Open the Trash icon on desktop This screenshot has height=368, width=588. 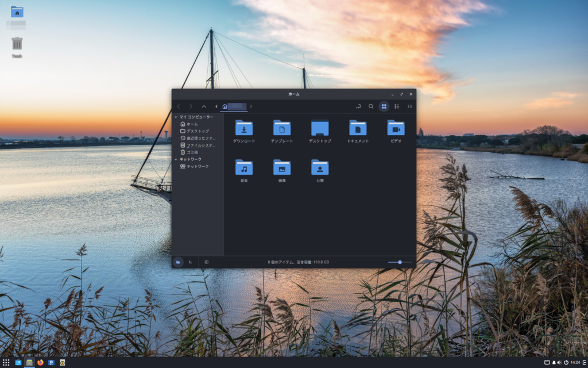[x=17, y=44]
